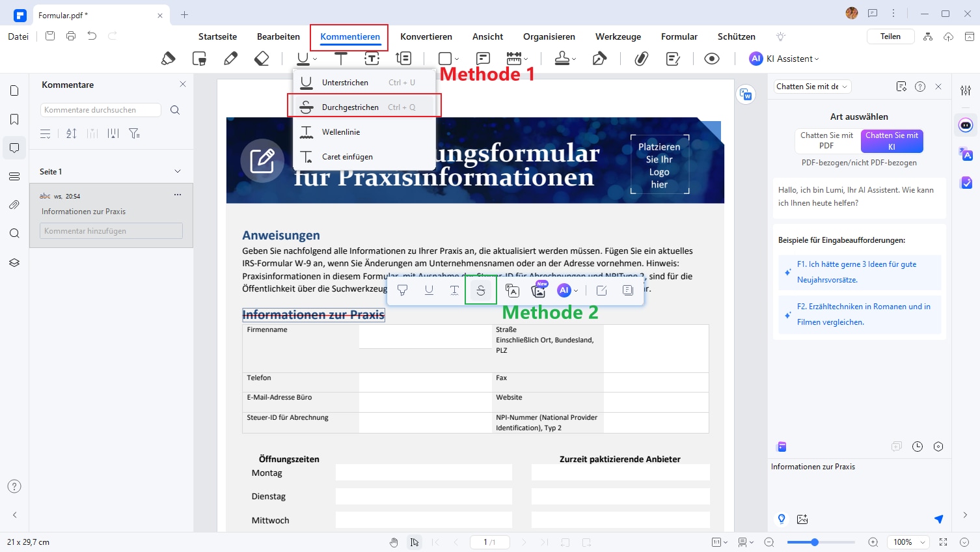Select the highlighter tool in the Kommentieren toolbar
The width and height of the screenshot is (980, 552).
tap(169, 59)
